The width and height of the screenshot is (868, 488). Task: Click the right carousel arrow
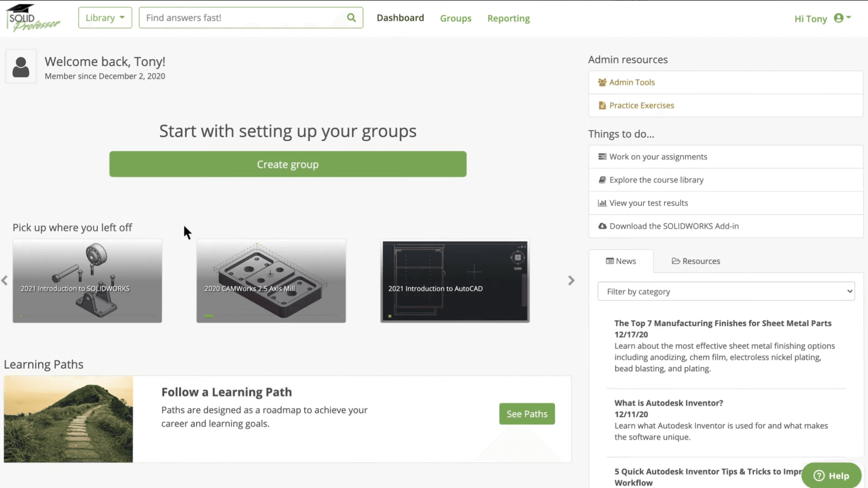(x=571, y=281)
